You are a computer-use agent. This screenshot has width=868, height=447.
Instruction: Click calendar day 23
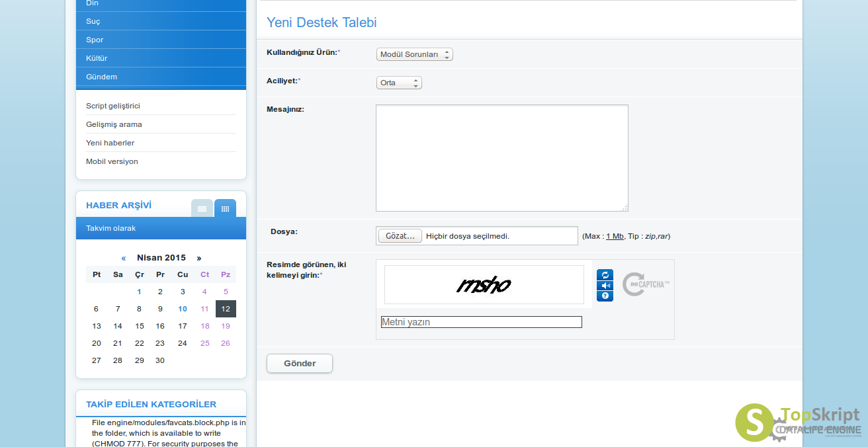159,343
